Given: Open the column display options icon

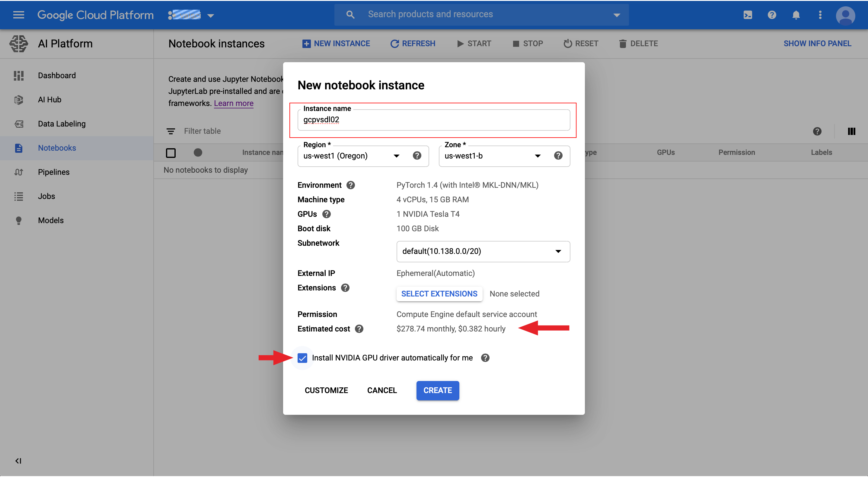Looking at the screenshot, I should point(851,131).
